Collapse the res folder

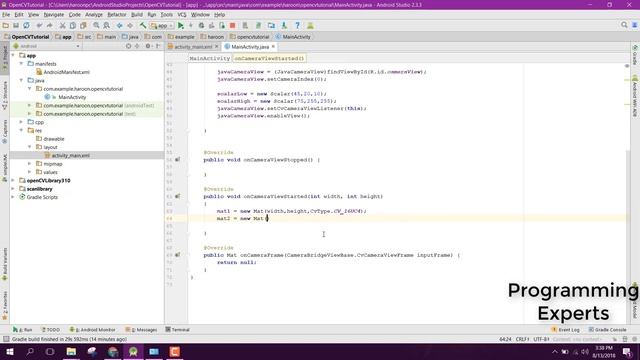pyautogui.click(x=21, y=131)
